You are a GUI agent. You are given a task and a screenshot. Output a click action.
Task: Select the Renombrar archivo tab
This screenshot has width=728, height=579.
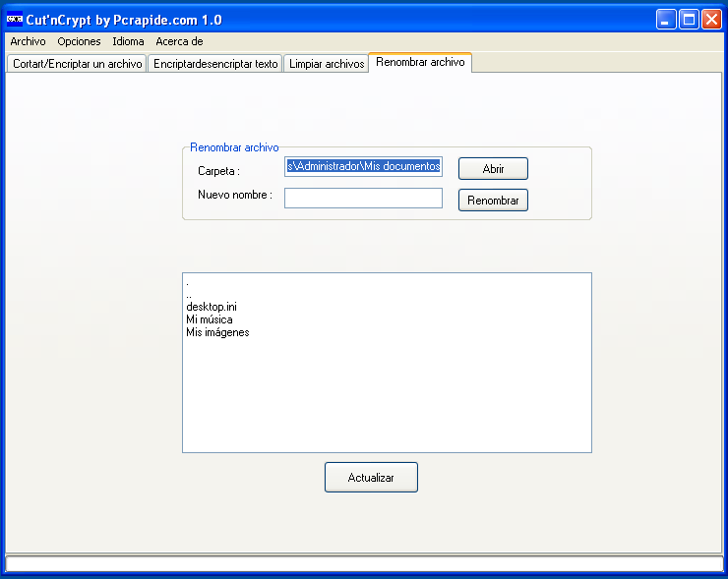point(420,62)
